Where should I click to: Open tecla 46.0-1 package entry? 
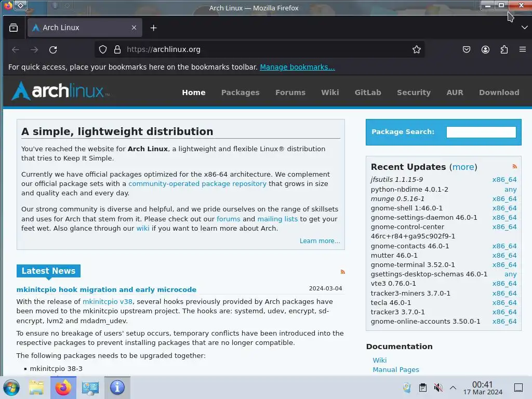click(x=391, y=303)
